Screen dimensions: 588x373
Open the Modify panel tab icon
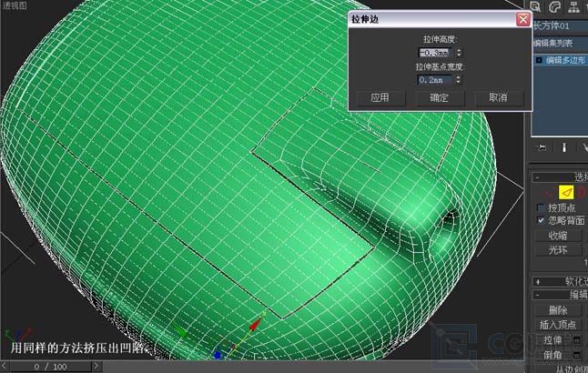coord(555,6)
